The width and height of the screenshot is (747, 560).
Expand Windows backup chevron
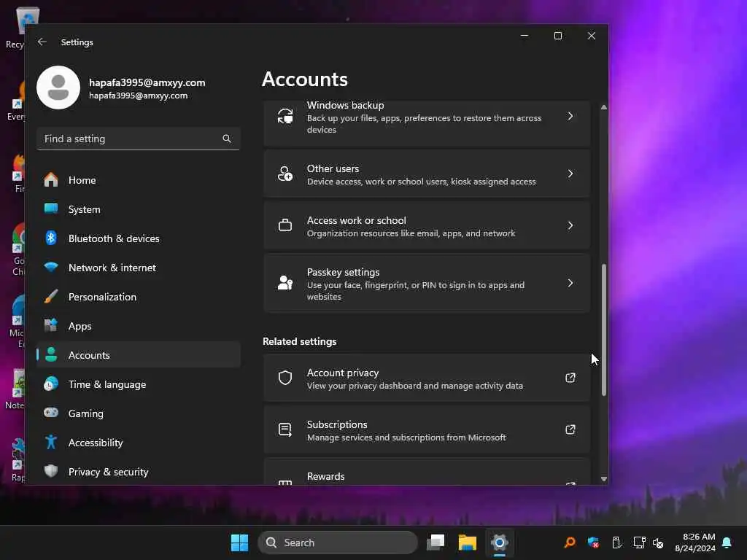point(570,116)
